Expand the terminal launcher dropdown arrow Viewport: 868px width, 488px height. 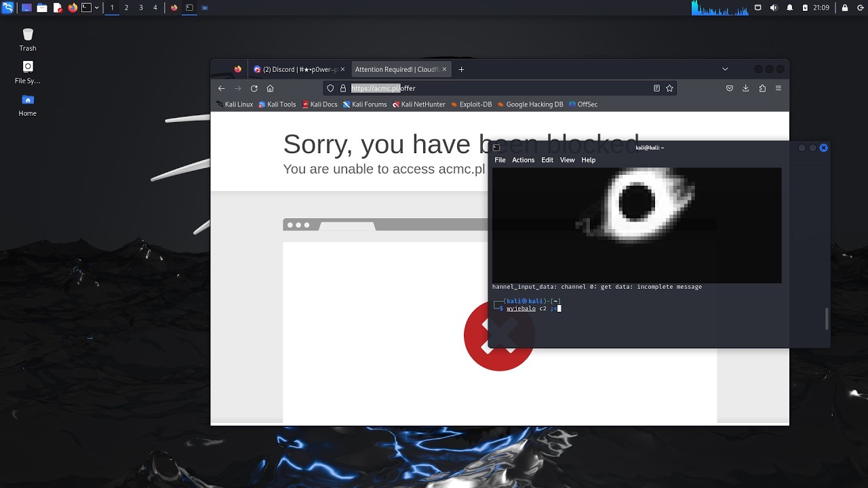point(97,7)
